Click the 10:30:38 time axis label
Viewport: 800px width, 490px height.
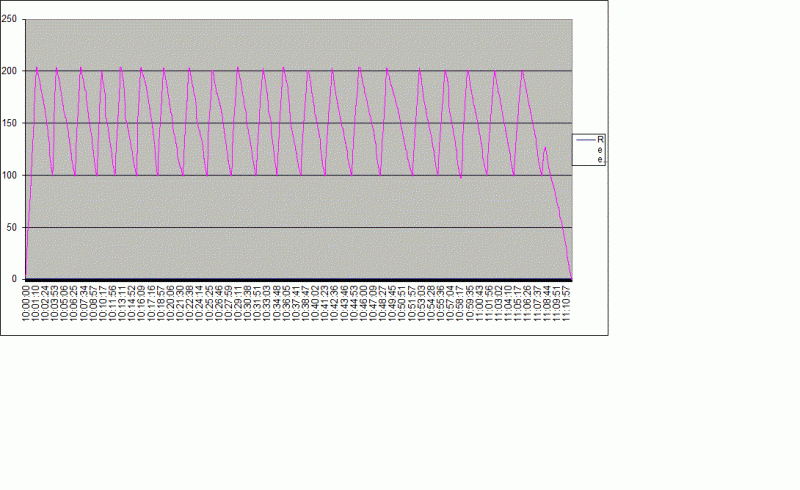pyautogui.click(x=247, y=303)
